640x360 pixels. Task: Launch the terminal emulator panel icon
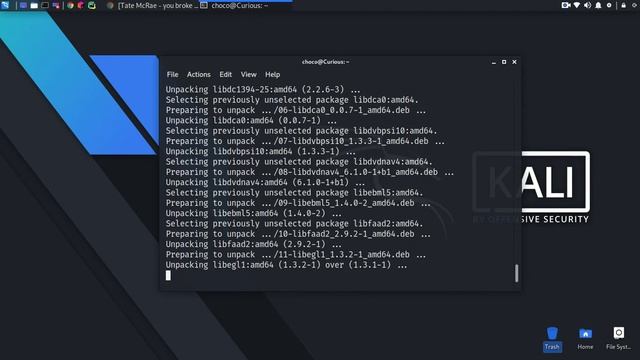(x=45, y=5)
